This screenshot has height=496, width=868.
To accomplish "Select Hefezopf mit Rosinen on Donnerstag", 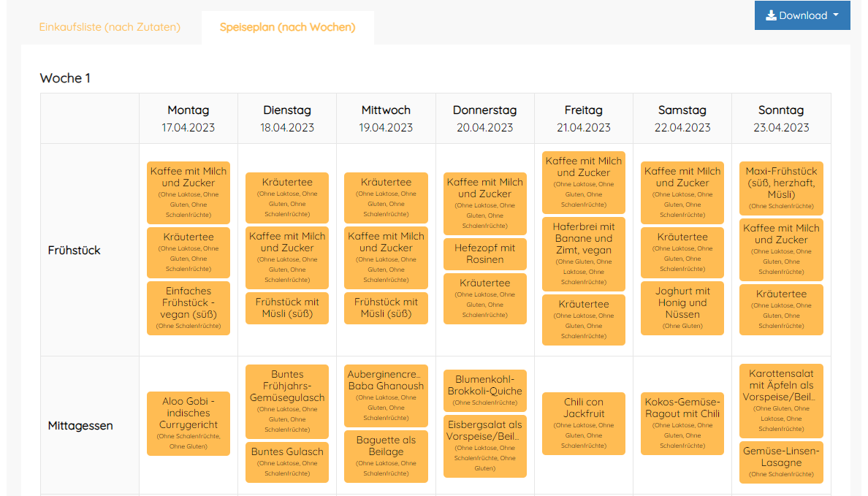I will click(484, 253).
